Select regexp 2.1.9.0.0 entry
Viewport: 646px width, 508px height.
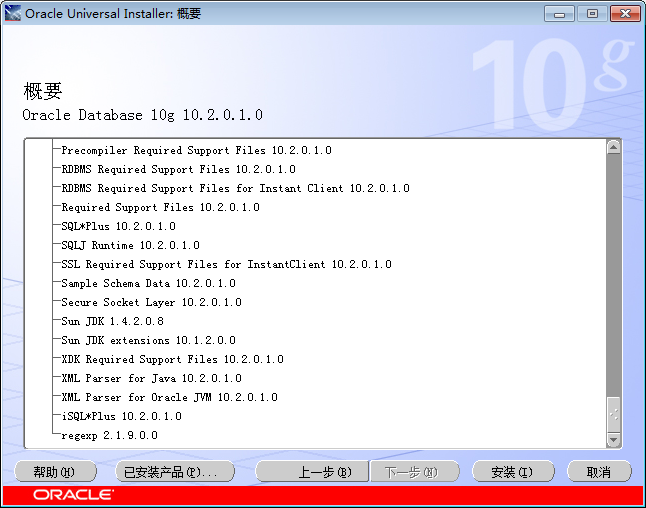[109, 435]
